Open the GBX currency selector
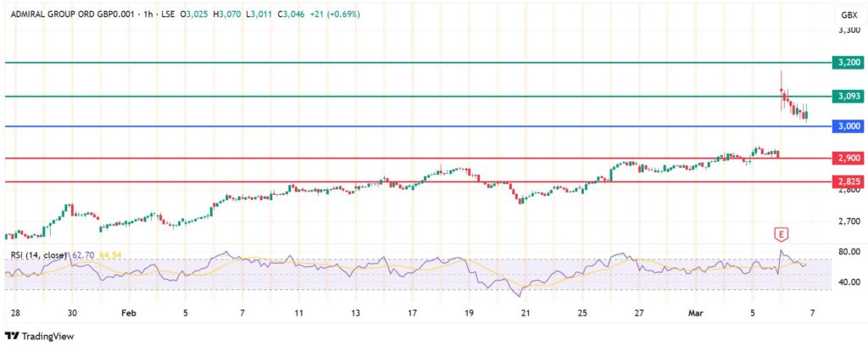The height and width of the screenshot is (346, 868). tap(848, 15)
